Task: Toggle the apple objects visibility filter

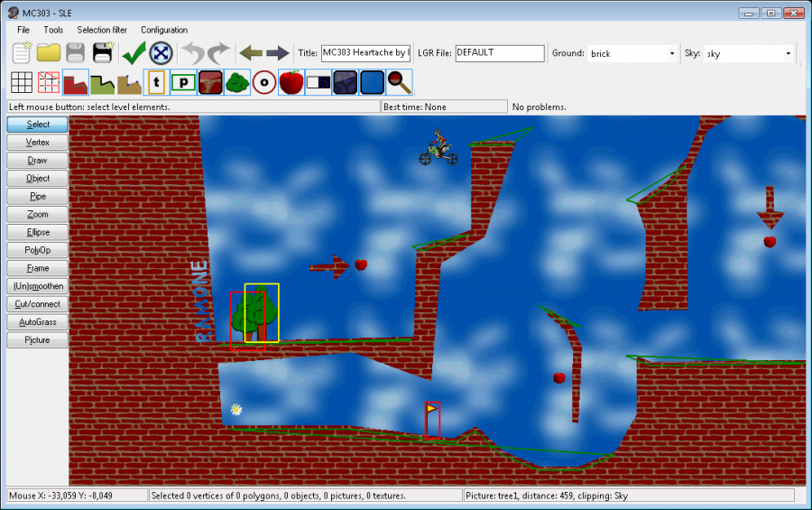Action: coord(291,82)
